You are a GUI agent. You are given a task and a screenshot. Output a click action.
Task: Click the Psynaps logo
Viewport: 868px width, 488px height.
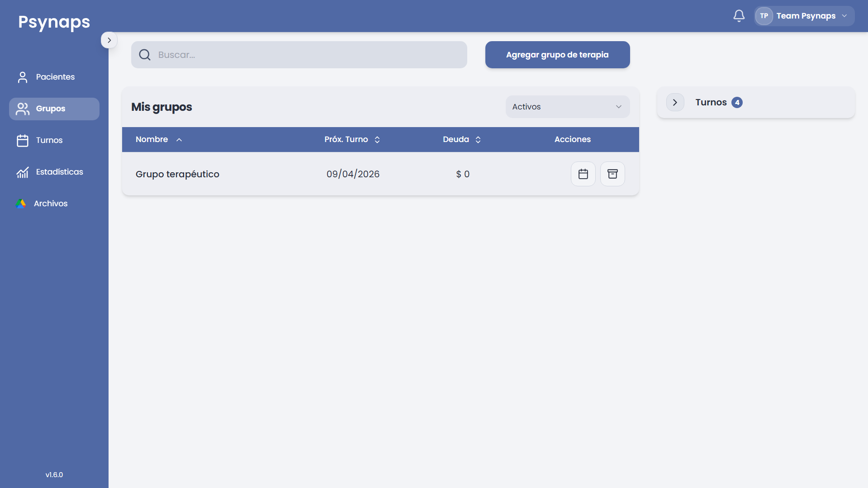pos(54,22)
